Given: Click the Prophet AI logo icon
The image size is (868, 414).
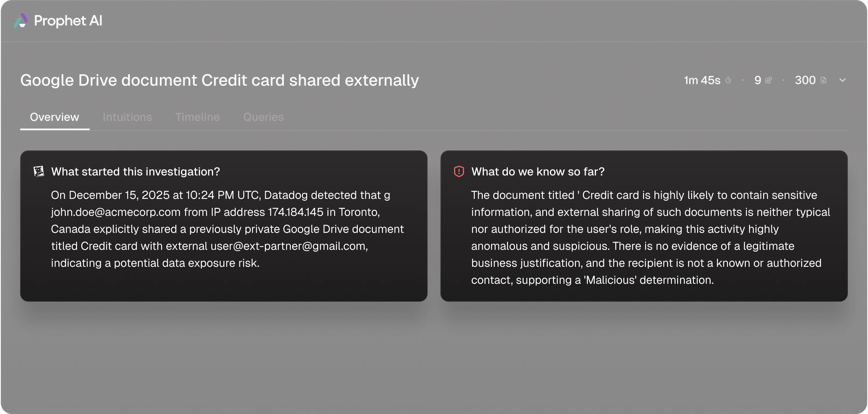Looking at the screenshot, I should (x=20, y=20).
